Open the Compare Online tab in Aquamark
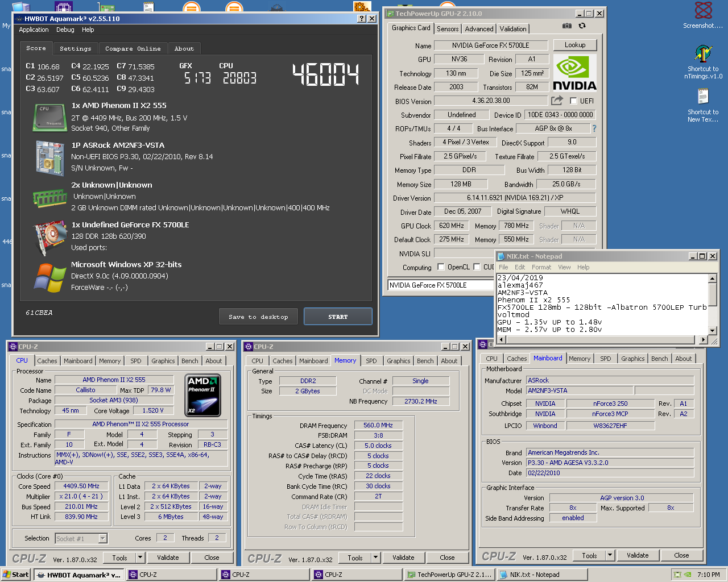Viewport: 728px width, 582px height. click(133, 49)
